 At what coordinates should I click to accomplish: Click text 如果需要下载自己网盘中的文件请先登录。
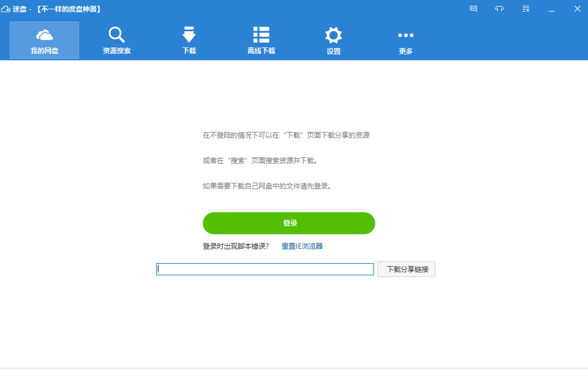click(267, 186)
